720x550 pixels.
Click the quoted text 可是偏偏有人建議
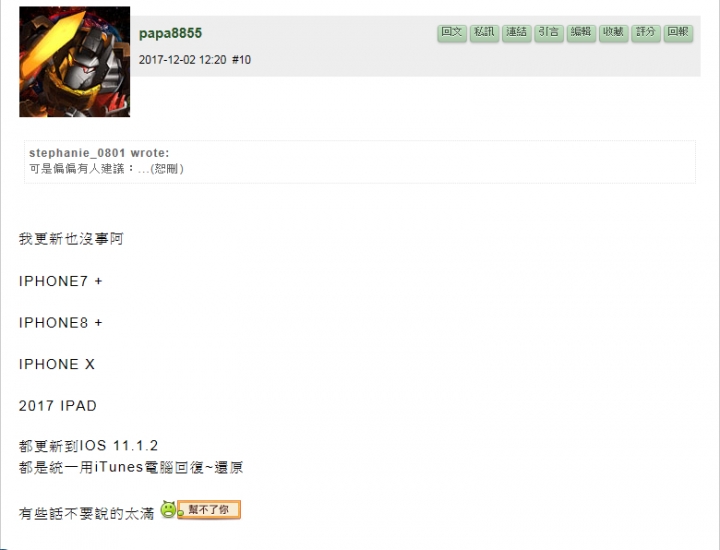pyautogui.click(x=76, y=169)
